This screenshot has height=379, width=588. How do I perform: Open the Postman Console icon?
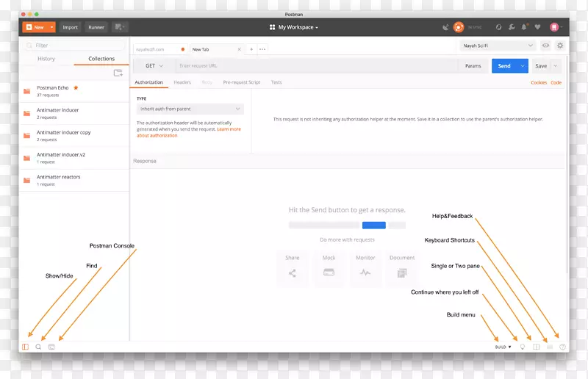click(x=51, y=347)
